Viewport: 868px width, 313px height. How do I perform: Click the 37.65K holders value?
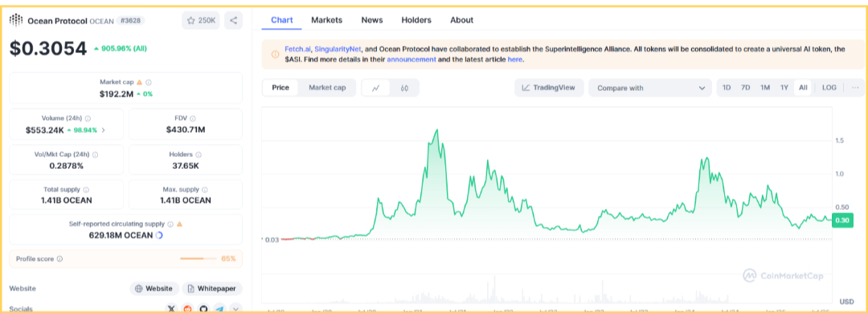coord(186,166)
